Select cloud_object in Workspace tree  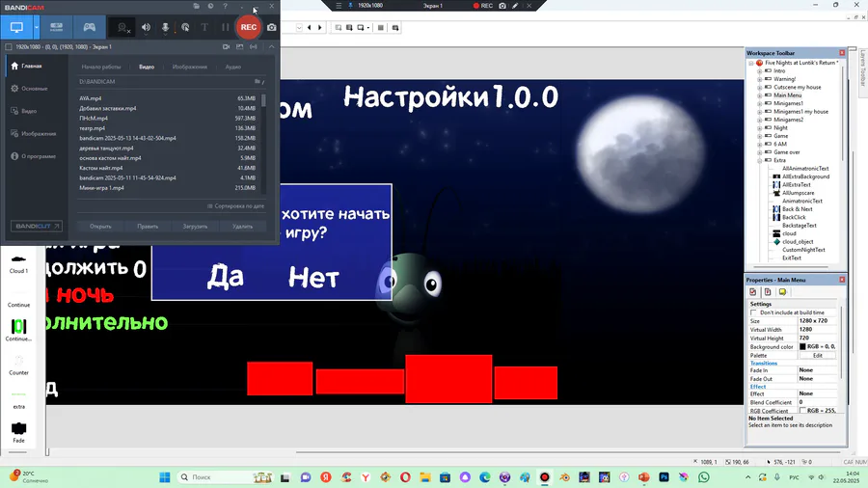798,242
